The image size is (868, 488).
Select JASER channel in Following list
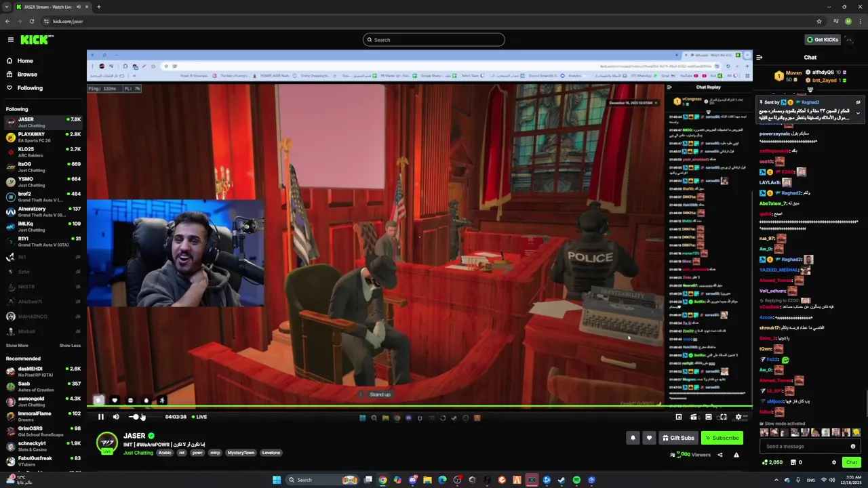pos(43,122)
